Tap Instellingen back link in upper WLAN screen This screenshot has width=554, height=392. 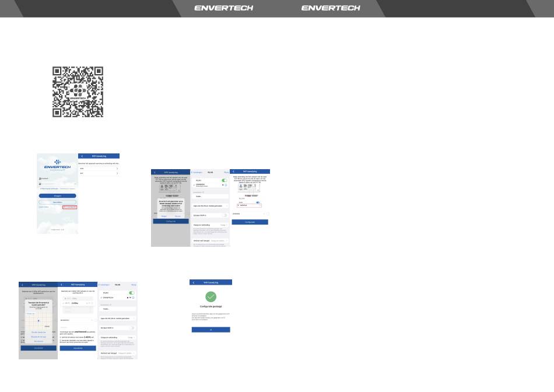click(x=197, y=172)
